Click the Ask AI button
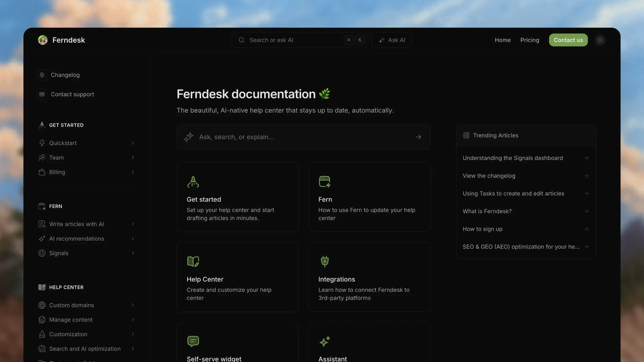Screen dimensions: 644x362 (392, 40)
